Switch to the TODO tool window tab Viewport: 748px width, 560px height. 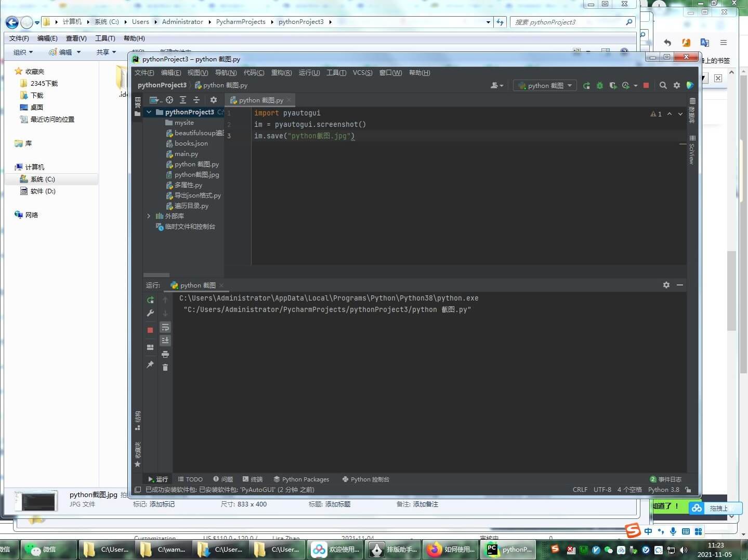point(190,479)
